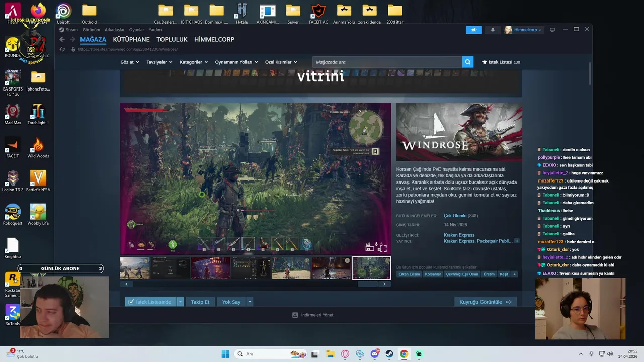Open Wobbly Life desktop shortcut
This screenshot has height=362, width=644.
38,215
